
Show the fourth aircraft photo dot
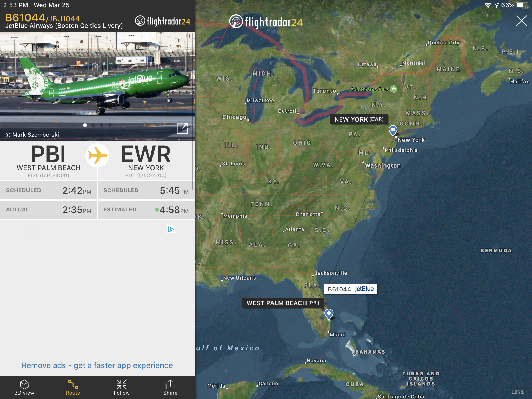(110, 125)
